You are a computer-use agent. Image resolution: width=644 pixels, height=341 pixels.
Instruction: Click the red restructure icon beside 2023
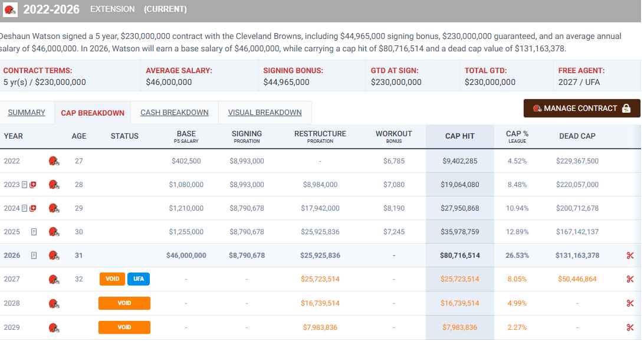pos(33,185)
